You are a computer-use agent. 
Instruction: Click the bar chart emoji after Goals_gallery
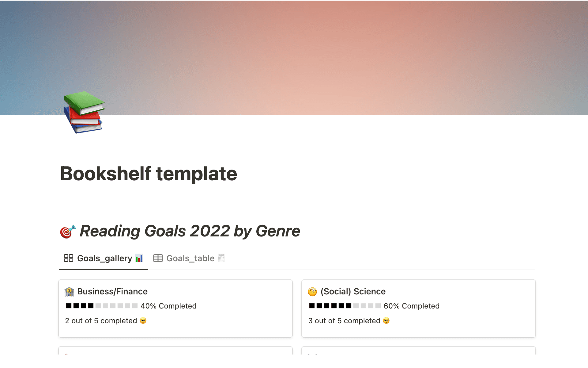point(139,259)
